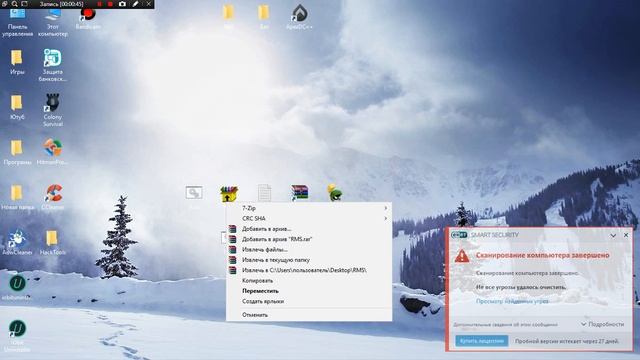Click the ESET logo in notification
This screenshot has width=640, height=360.
[x=459, y=235]
